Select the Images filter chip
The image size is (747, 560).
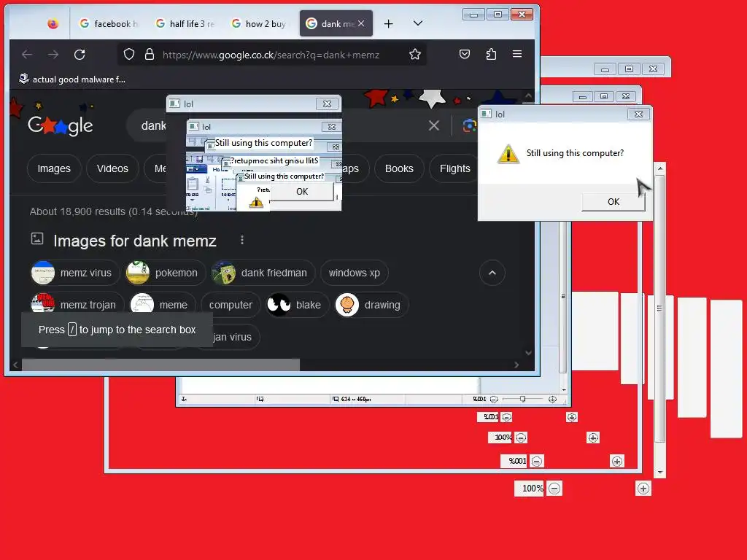click(54, 168)
